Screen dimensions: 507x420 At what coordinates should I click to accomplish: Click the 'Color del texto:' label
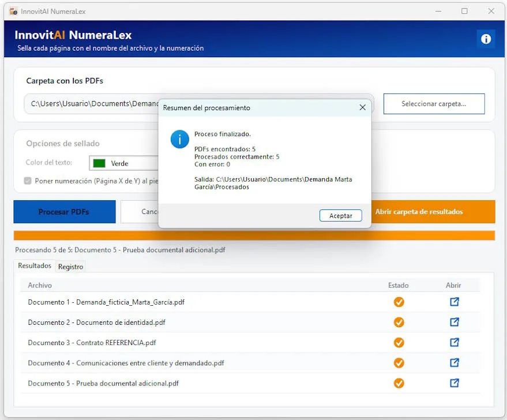[49, 162]
